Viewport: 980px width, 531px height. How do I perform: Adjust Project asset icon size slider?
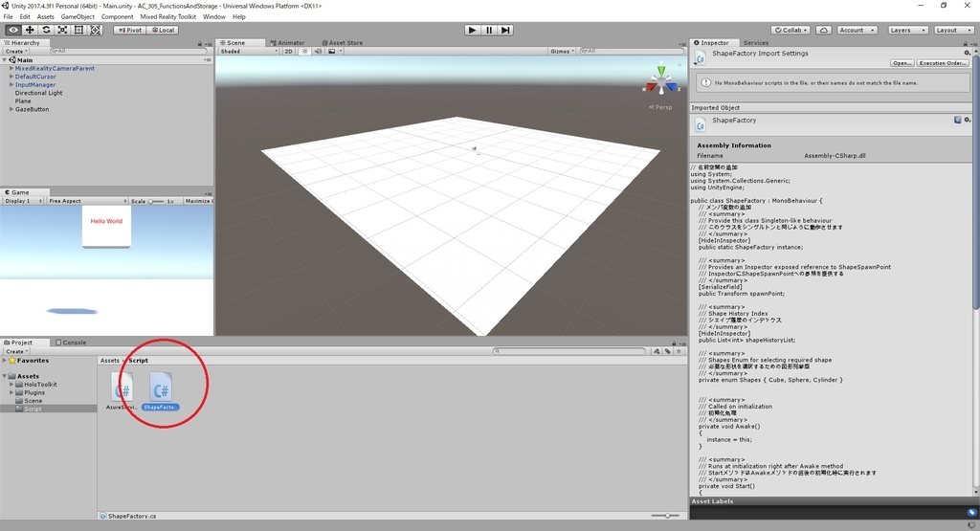click(666, 516)
